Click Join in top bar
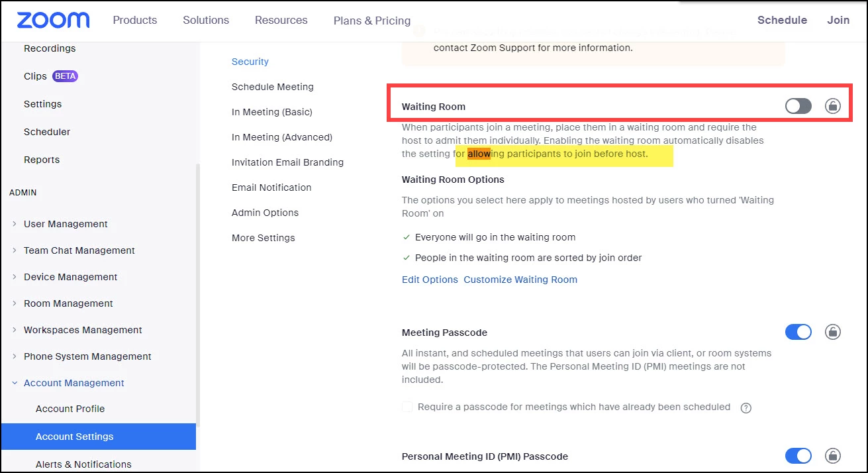This screenshot has height=473, width=868. pos(838,20)
